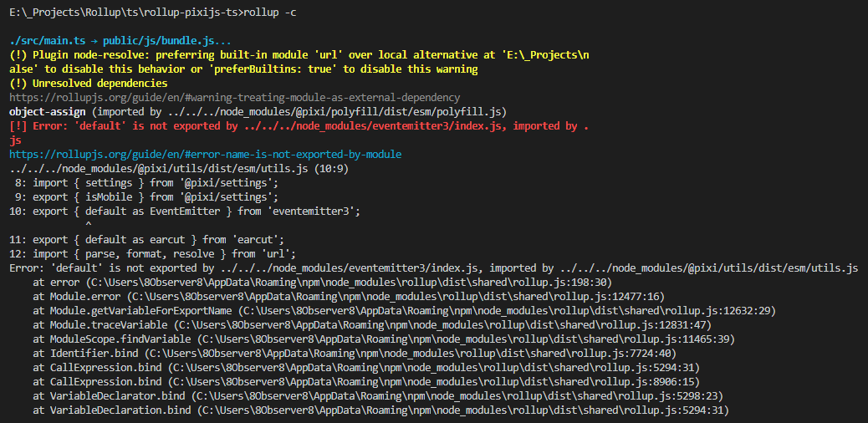This screenshot has height=423, width=868.
Task: Click the 'at ModuleScope.findVariable' stack line
Action: point(384,339)
